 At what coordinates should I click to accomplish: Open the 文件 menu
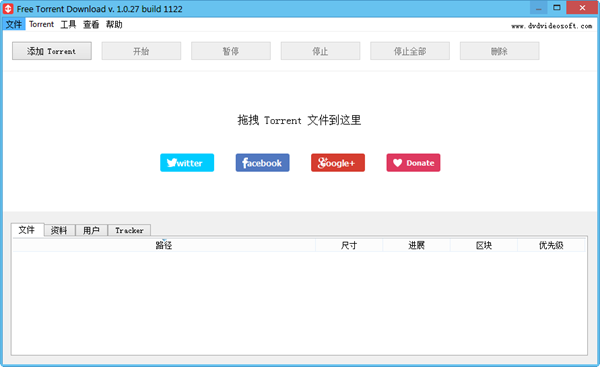14,24
